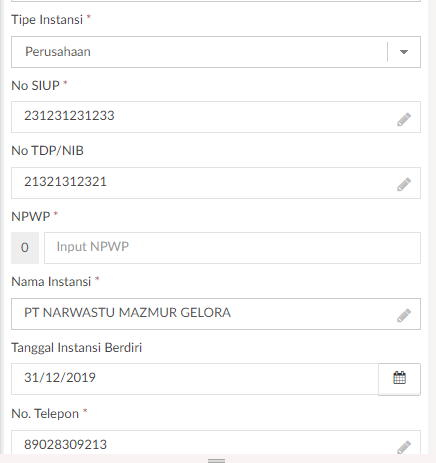The width and height of the screenshot is (436, 463).
Task: Click the pencil icon in No. Telepon field
Action: pos(404,447)
